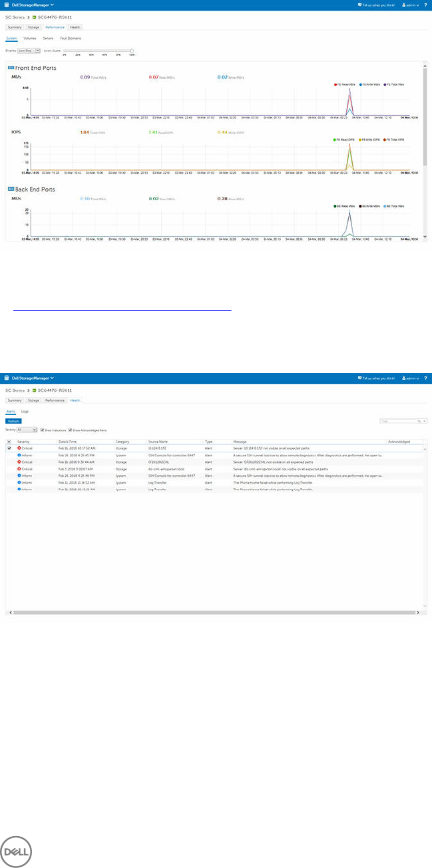Select the Volumes sub-tab
432x868 pixels.
pyautogui.click(x=29, y=39)
